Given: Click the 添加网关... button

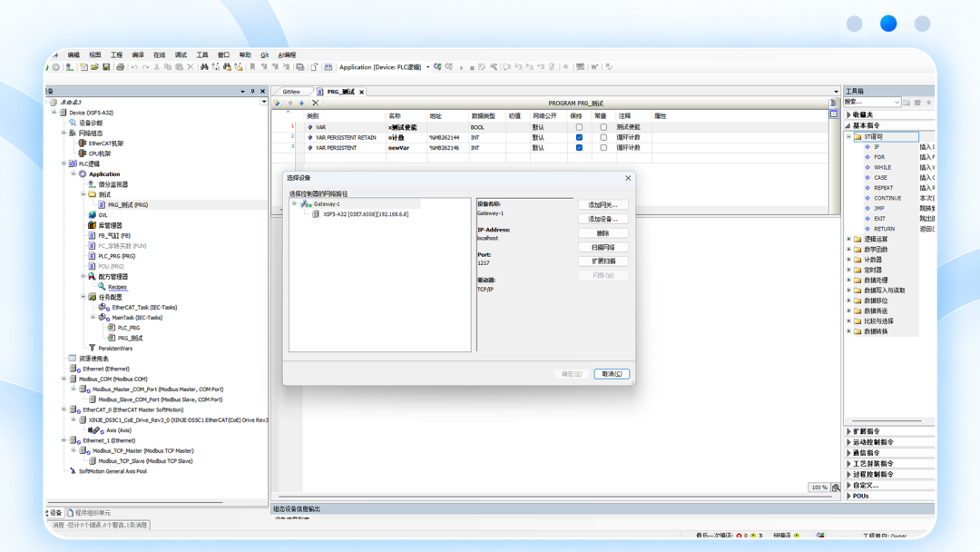Looking at the screenshot, I should coord(603,205).
